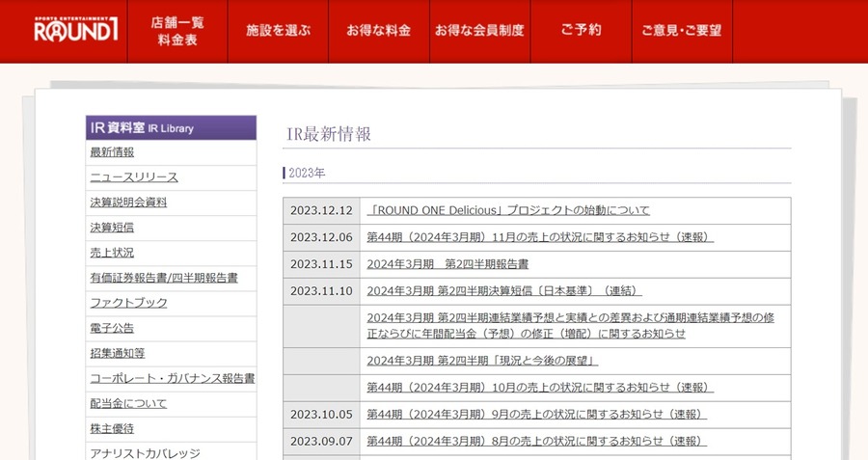Open コーポレート・ガバナンス報告書 link
Screen dimensions: 868x460
point(173,379)
